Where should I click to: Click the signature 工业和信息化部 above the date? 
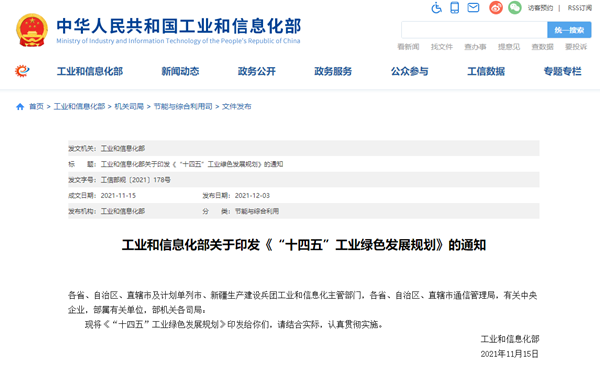[510, 339]
